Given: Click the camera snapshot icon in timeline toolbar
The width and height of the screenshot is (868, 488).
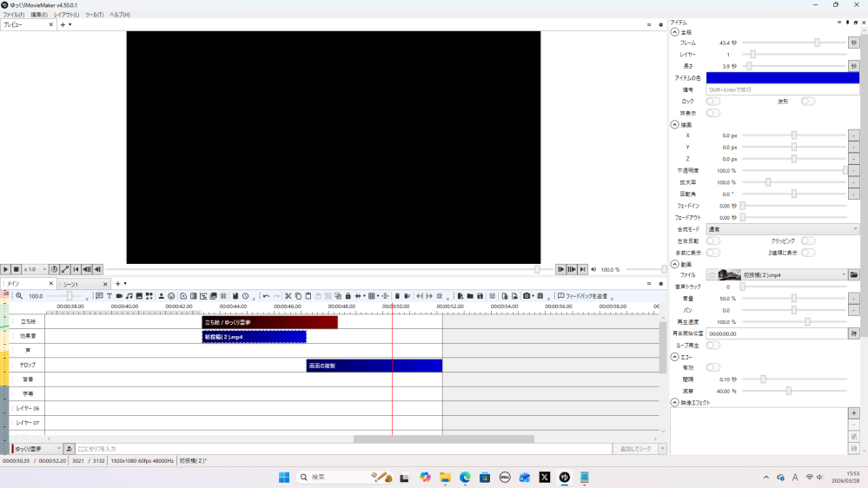Looking at the screenshot, I should [527, 296].
